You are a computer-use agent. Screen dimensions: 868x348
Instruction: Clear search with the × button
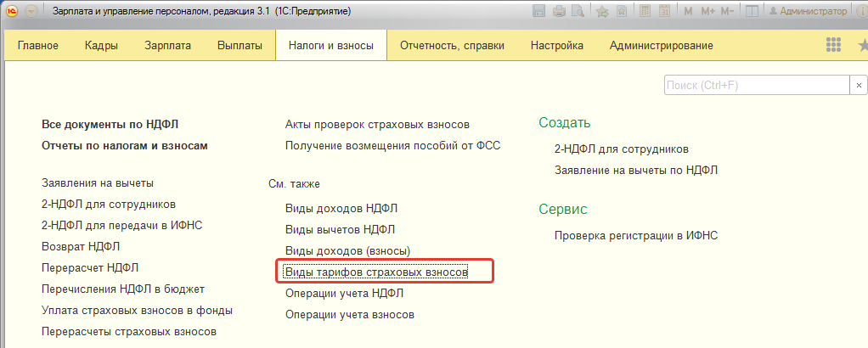(859, 86)
